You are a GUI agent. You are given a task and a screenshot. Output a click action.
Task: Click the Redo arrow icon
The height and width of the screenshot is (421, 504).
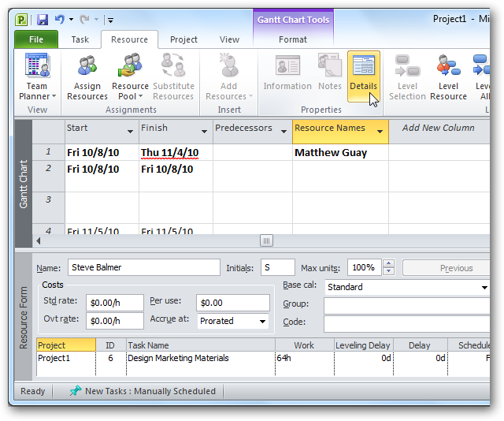click(x=84, y=19)
